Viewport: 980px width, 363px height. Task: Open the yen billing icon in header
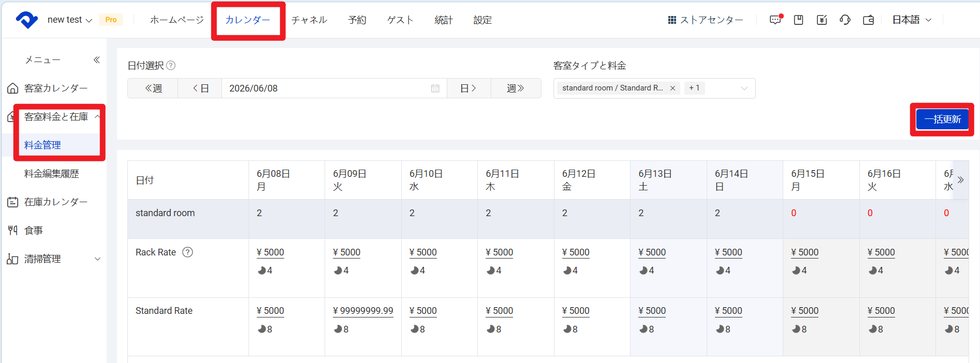pos(822,20)
